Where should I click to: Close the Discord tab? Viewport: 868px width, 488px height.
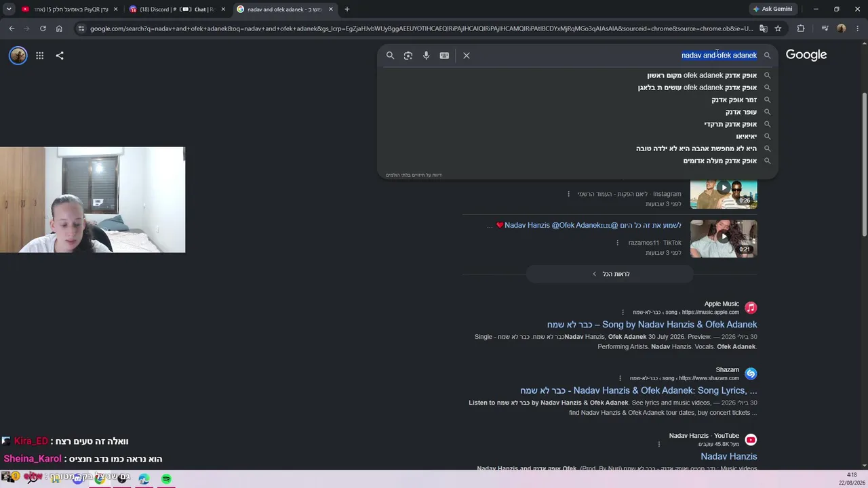tap(223, 9)
